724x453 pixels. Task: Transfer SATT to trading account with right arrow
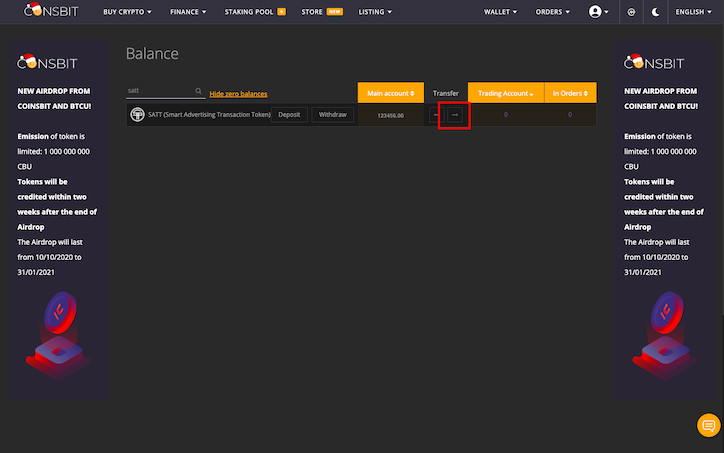455,115
